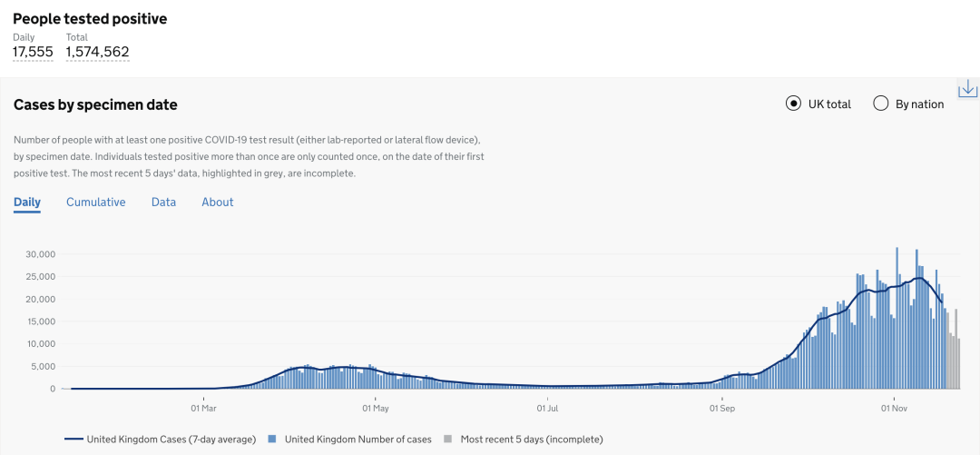
Task: Click Most recent 5 days (incomplete) legend label
Action: point(532,440)
